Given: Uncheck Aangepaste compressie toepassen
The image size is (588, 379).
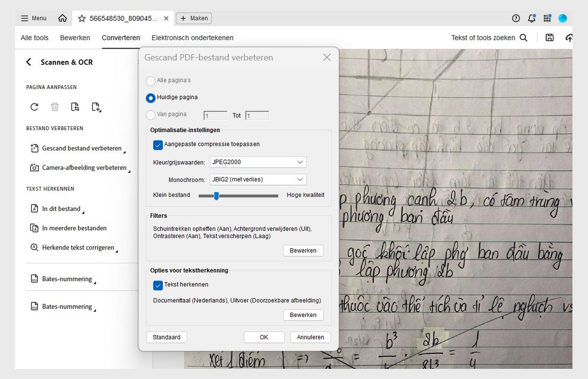Looking at the screenshot, I should (x=158, y=145).
